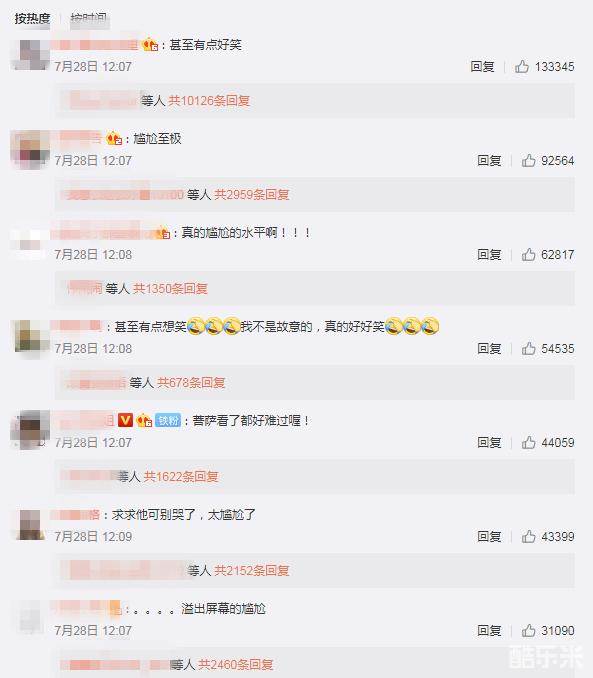Click the 铁粉 fan badge
The height and width of the screenshot is (678, 593).
[168, 420]
